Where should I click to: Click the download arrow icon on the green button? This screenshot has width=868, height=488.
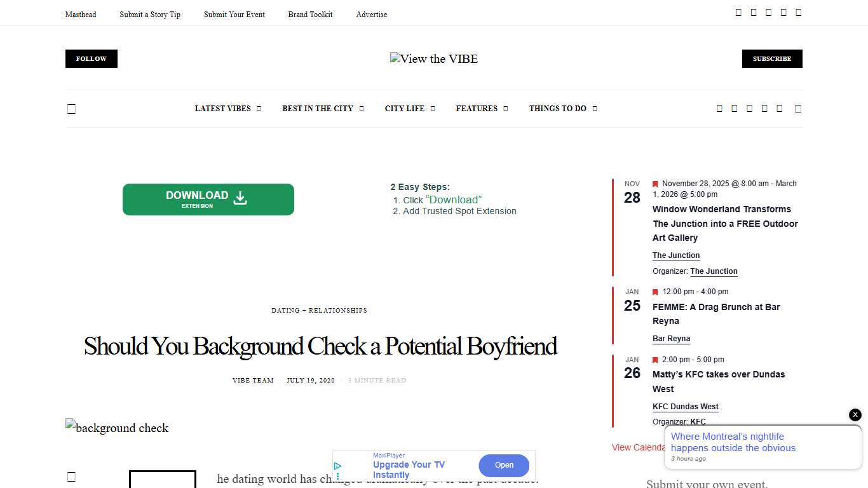240,199
